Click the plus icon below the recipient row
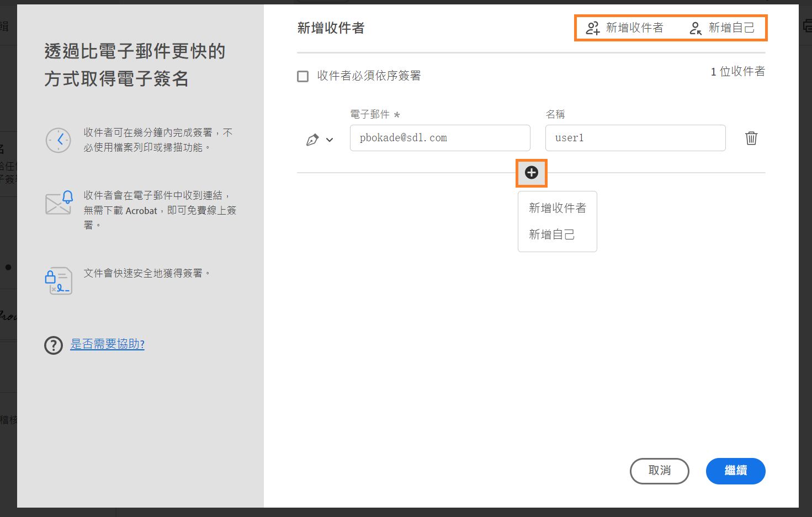Screen dimensions: 812x517 [531, 173]
